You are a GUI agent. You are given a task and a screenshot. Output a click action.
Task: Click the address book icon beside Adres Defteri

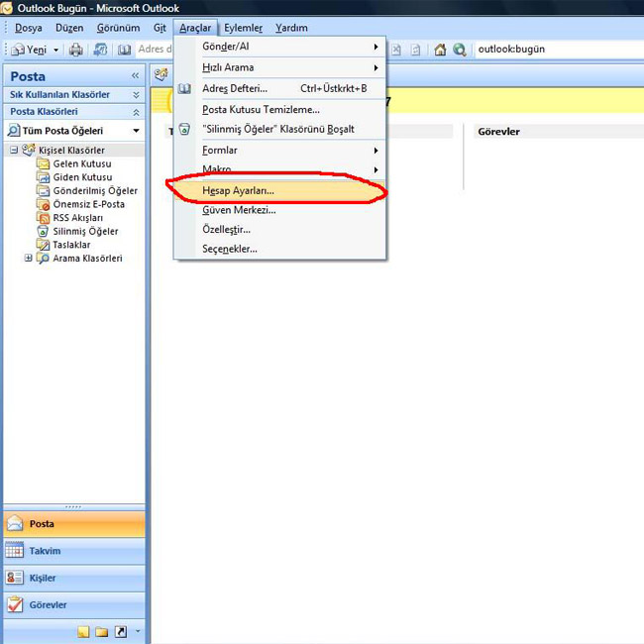point(184,89)
